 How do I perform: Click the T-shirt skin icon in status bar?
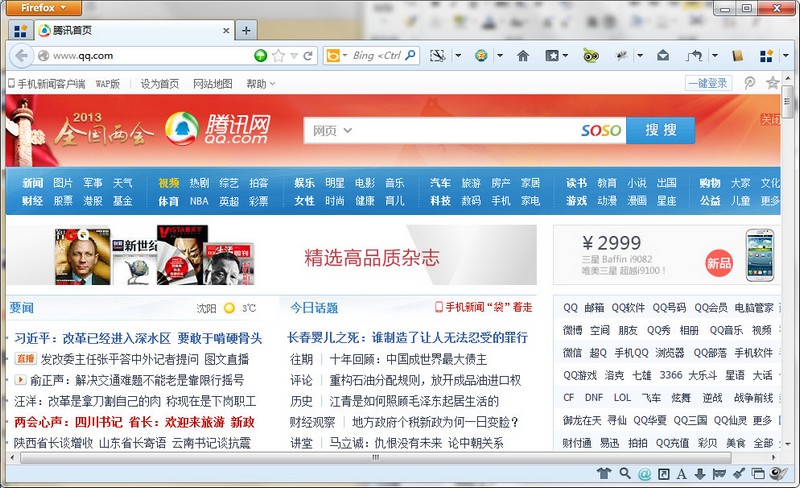(604, 474)
